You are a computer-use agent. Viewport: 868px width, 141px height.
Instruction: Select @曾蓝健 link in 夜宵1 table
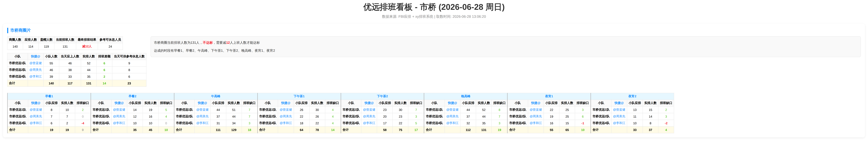pyautogui.click(x=536, y=110)
